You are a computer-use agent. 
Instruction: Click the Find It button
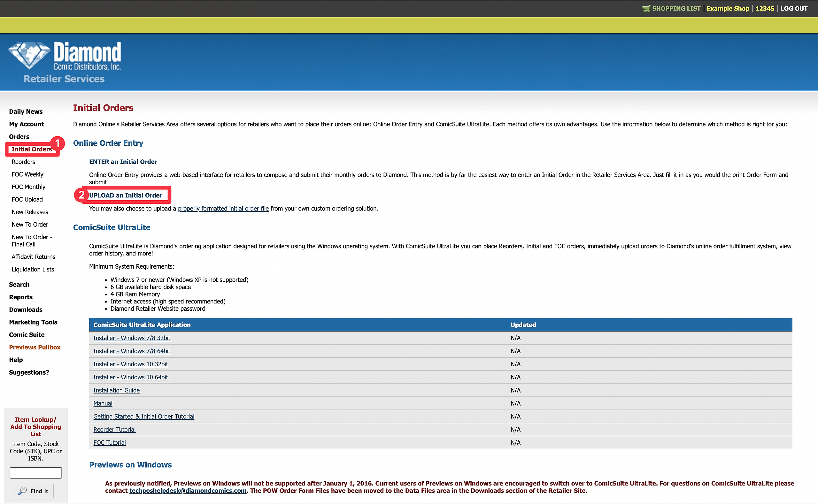coord(34,491)
